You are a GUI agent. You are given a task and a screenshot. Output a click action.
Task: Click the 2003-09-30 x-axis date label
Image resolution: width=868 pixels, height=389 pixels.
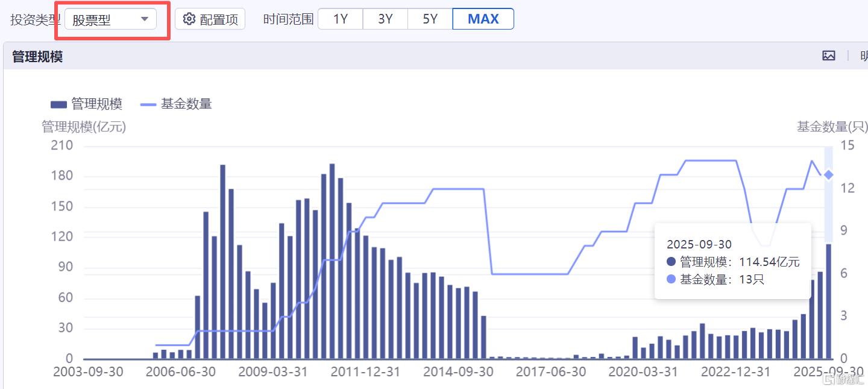tap(88, 372)
